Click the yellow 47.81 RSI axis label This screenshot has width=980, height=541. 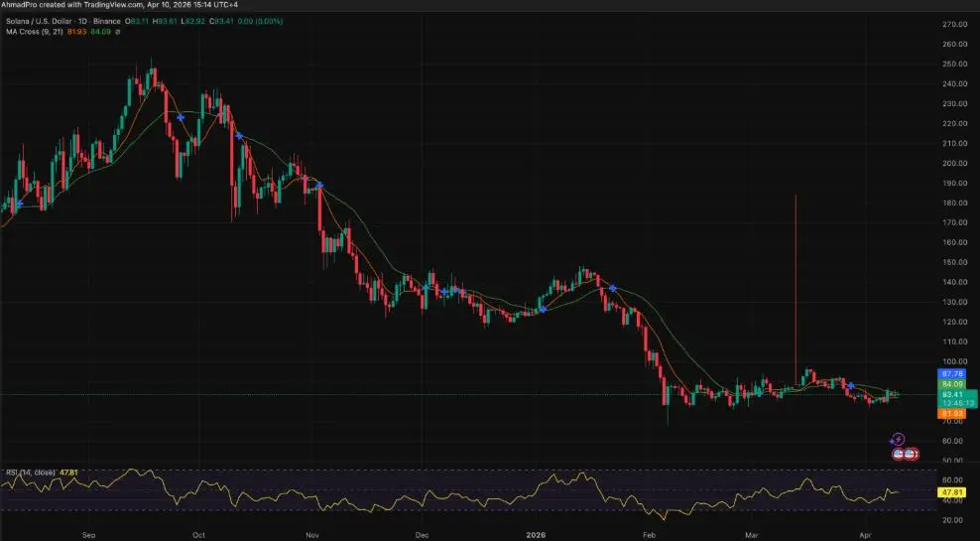point(952,492)
